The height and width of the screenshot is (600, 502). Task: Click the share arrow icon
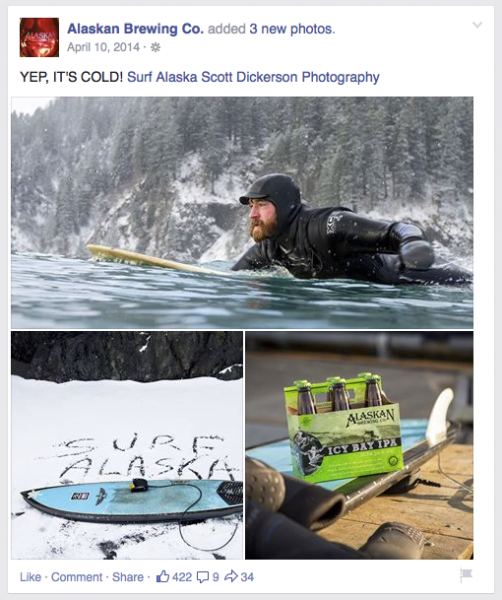(231, 576)
